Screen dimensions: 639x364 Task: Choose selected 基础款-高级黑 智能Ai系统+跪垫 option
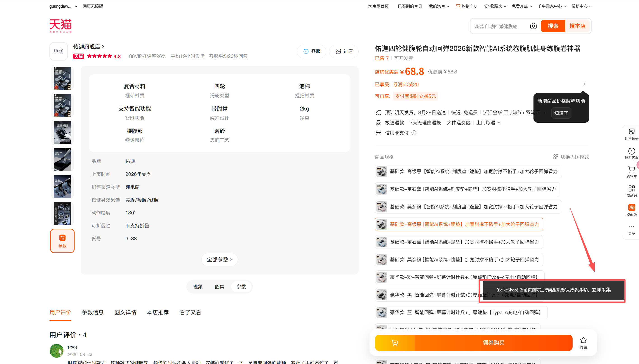click(459, 224)
